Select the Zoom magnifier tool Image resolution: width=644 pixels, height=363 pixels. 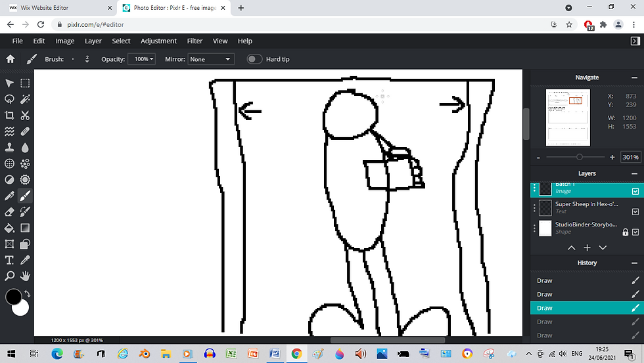coord(9,276)
